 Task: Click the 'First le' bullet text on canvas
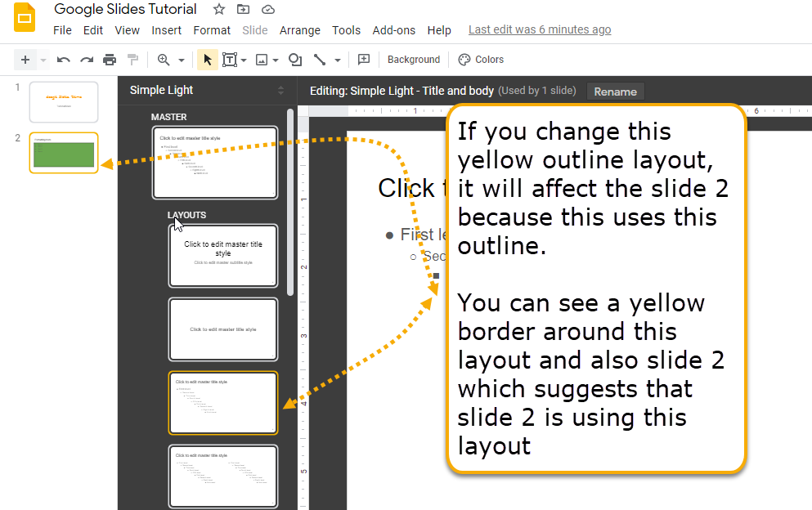pyautogui.click(x=423, y=235)
